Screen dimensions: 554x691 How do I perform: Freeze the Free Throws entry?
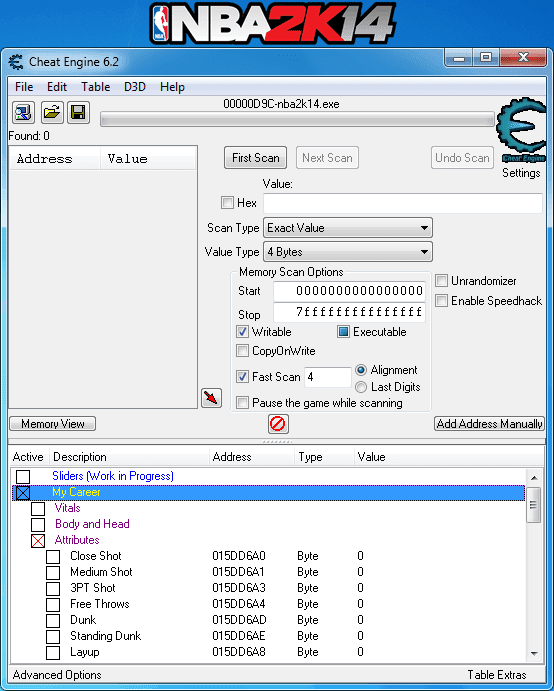click(x=53, y=605)
